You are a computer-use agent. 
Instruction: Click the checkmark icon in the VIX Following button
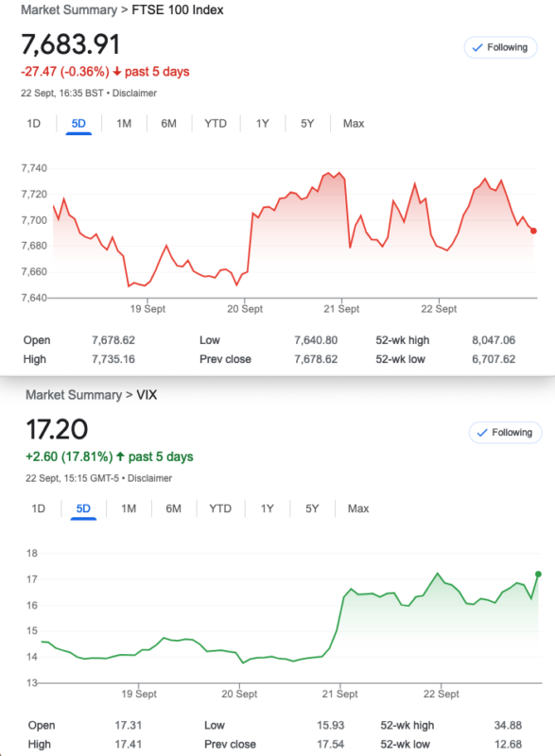tap(481, 433)
